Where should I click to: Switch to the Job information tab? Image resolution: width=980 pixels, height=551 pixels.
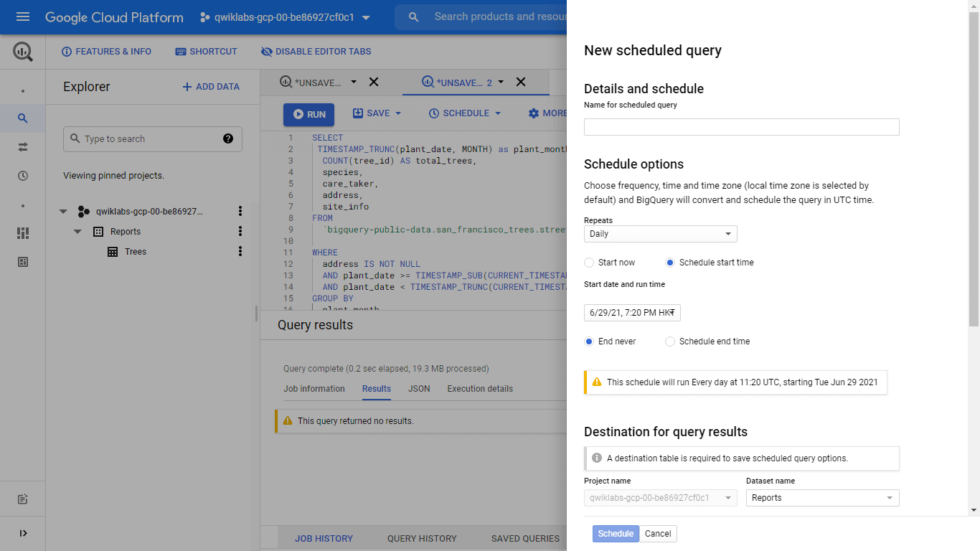(314, 389)
